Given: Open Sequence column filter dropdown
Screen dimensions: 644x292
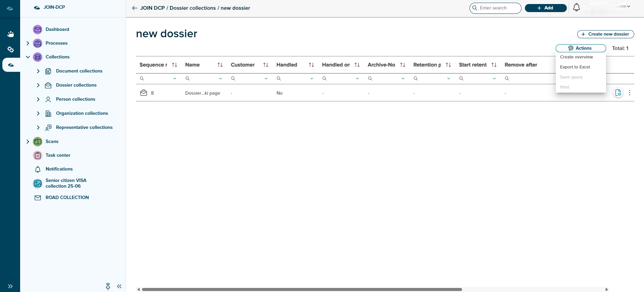Looking at the screenshot, I should coord(175,79).
